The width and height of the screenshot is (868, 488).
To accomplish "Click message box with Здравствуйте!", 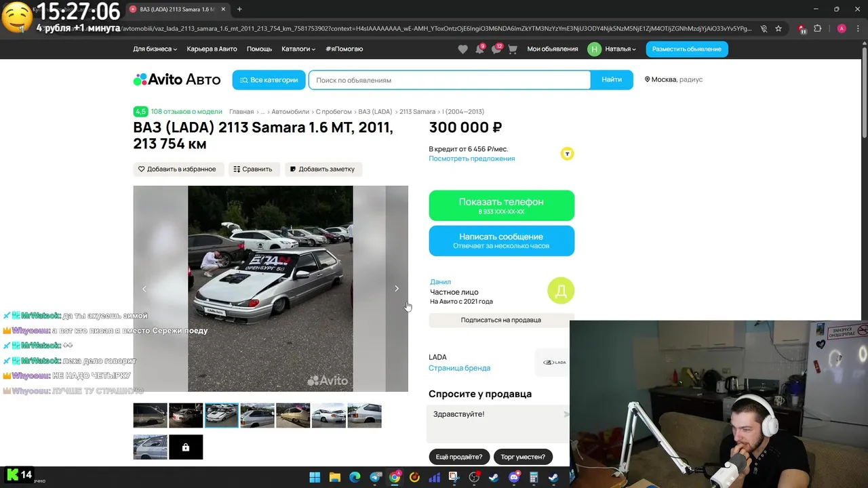I will [x=498, y=424].
